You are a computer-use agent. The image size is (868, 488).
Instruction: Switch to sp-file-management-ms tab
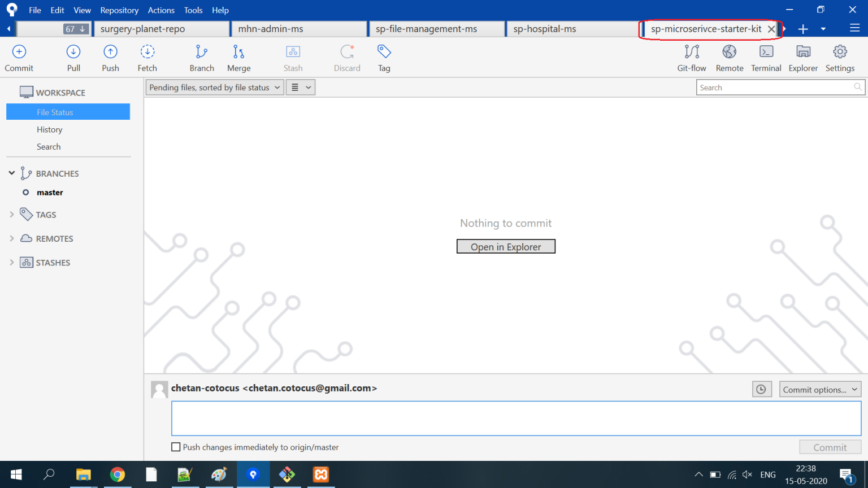[437, 29]
